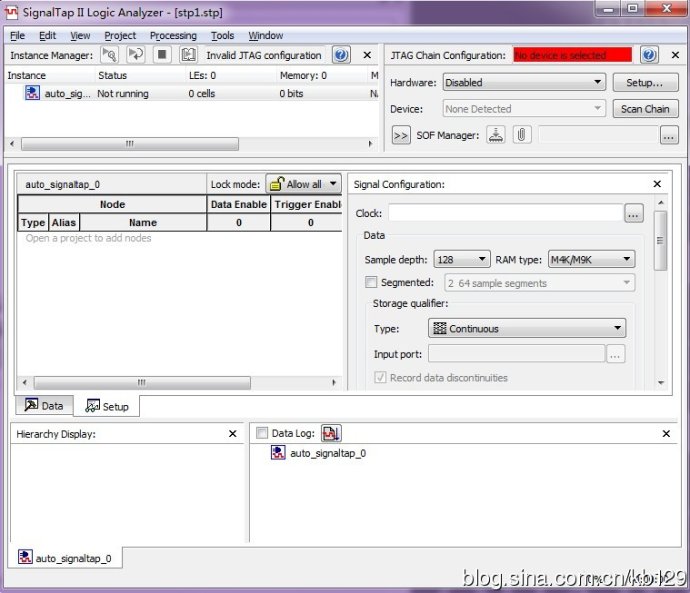The height and width of the screenshot is (593, 690).
Task: Open the Edit menu
Action: pos(47,36)
